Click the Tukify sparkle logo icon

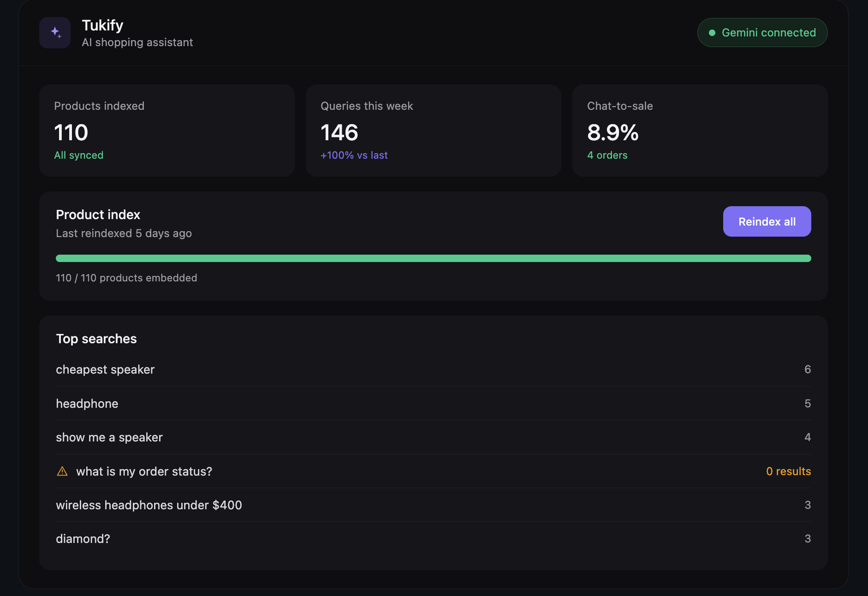tap(55, 33)
